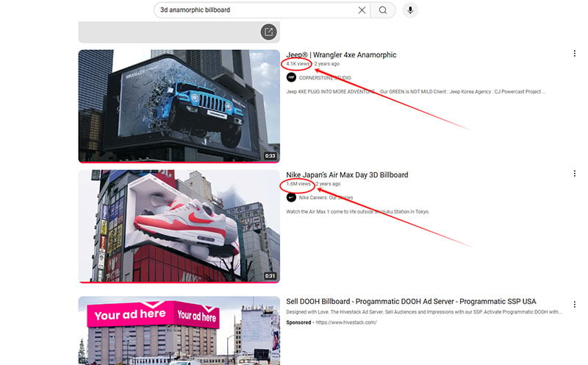Open more options for Jeep Wrangler video
The width and height of the screenshot is (588, 365).
click(574, 54)
